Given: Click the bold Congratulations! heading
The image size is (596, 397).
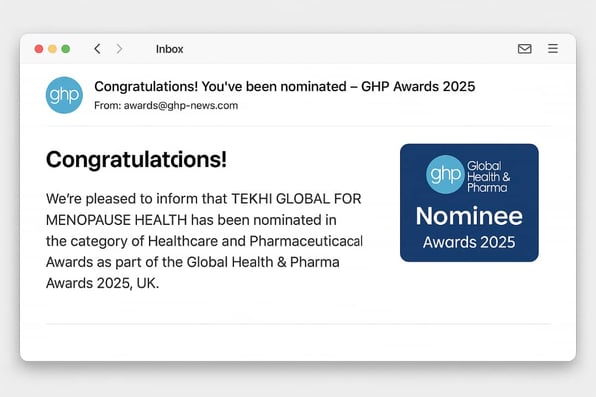Looking at the screenshot, I should point(136,159).
